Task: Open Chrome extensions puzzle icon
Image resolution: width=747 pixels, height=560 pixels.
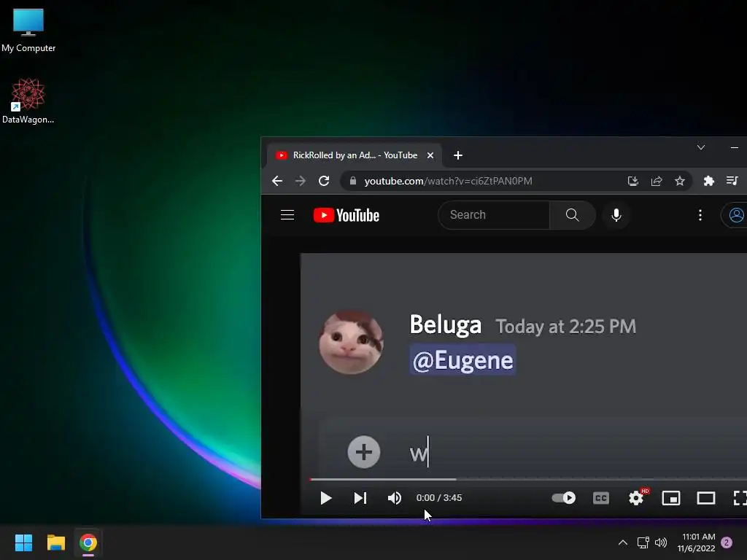Action: coord(709,181)
